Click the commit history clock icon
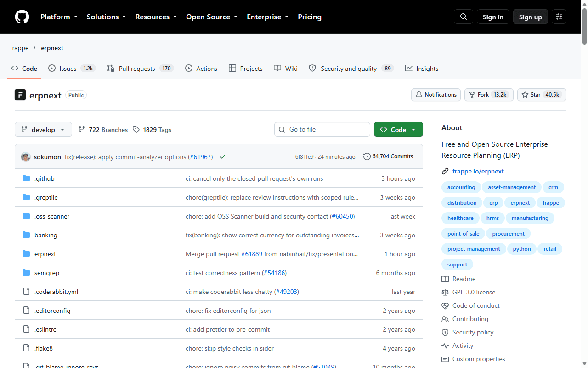588x368 pixels. pyautogui.click(x=367, y=156)
